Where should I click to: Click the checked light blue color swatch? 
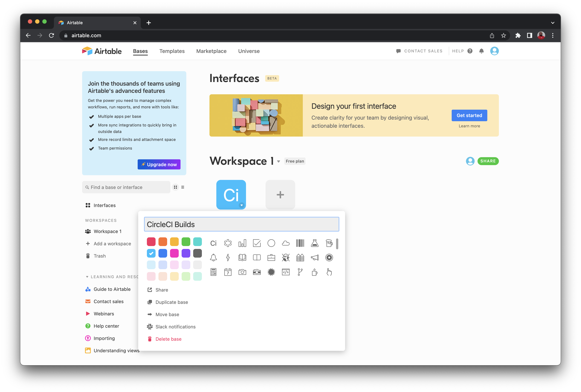click(x=151, y=253)
